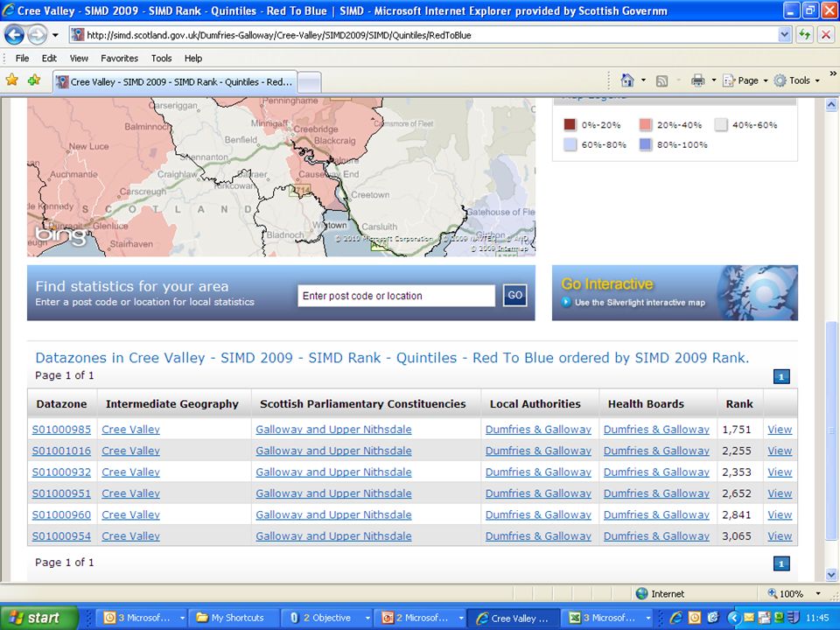Click the blue arrow icon beside Silverlight text
This screenshot has width=840, height=630.
[566, 303]
